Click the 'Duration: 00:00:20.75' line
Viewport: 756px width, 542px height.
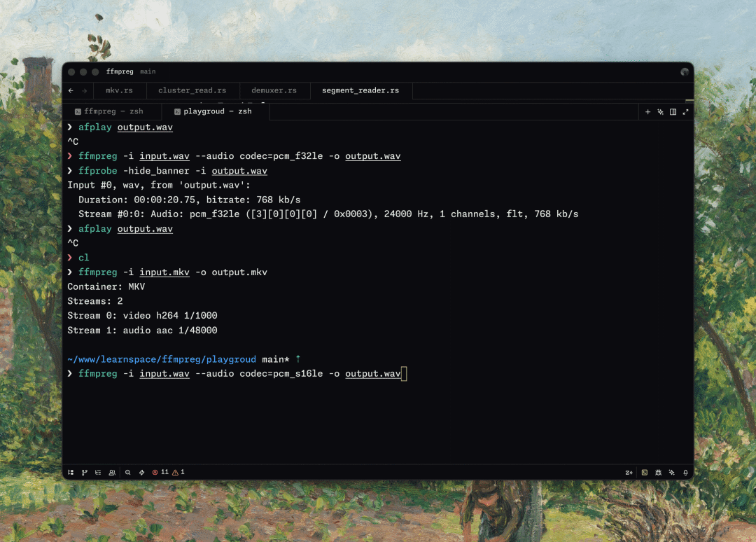(x=190, y=200)
